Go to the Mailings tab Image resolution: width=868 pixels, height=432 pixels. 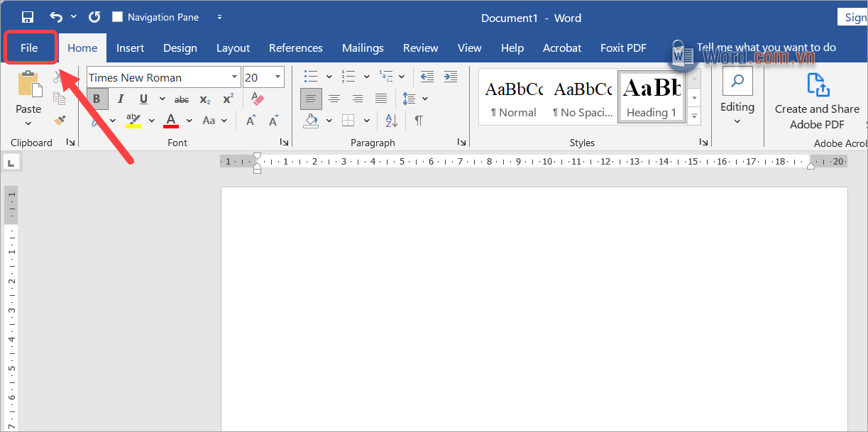[x=363, y=48]
